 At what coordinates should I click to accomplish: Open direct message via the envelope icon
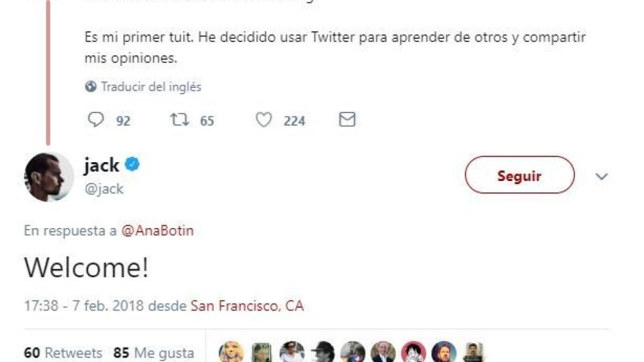[345, 119]
